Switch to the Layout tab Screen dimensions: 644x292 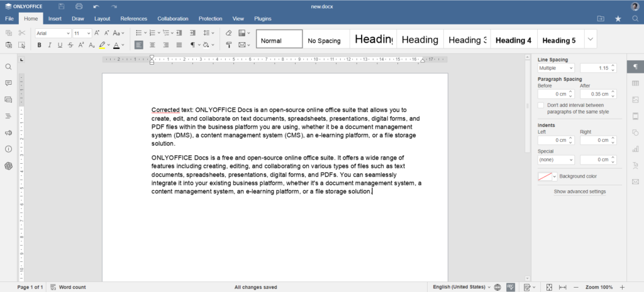coord(103,18)
